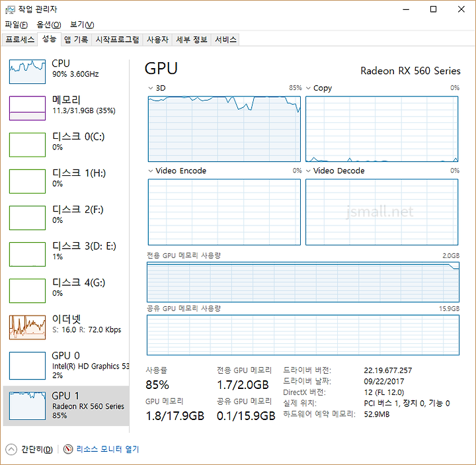Click the GPU title heading
Screen dimensions: 476x465
point(161,68)
